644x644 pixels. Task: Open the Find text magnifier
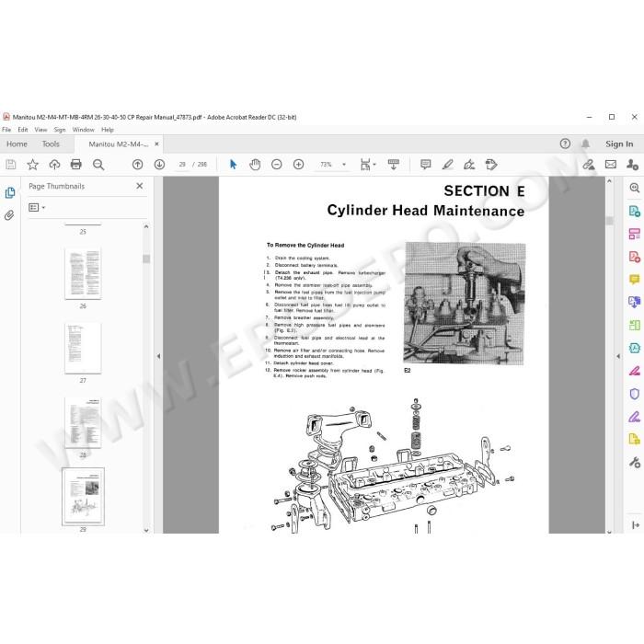point(98,165)
